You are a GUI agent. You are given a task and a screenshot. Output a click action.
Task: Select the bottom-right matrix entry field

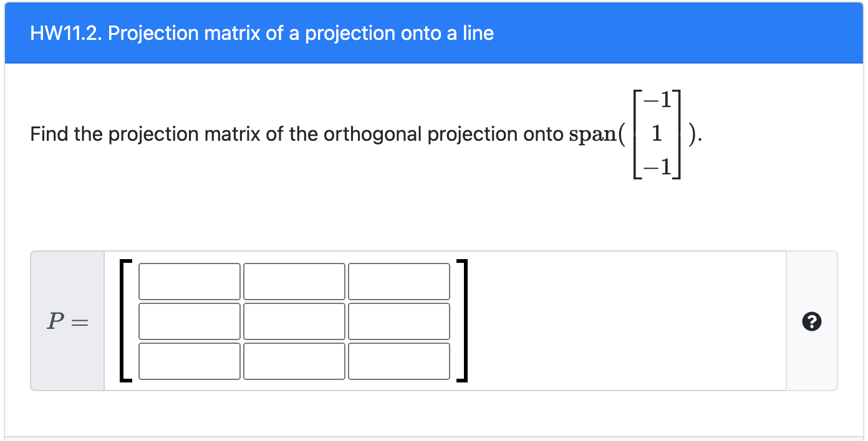point(399,361)
